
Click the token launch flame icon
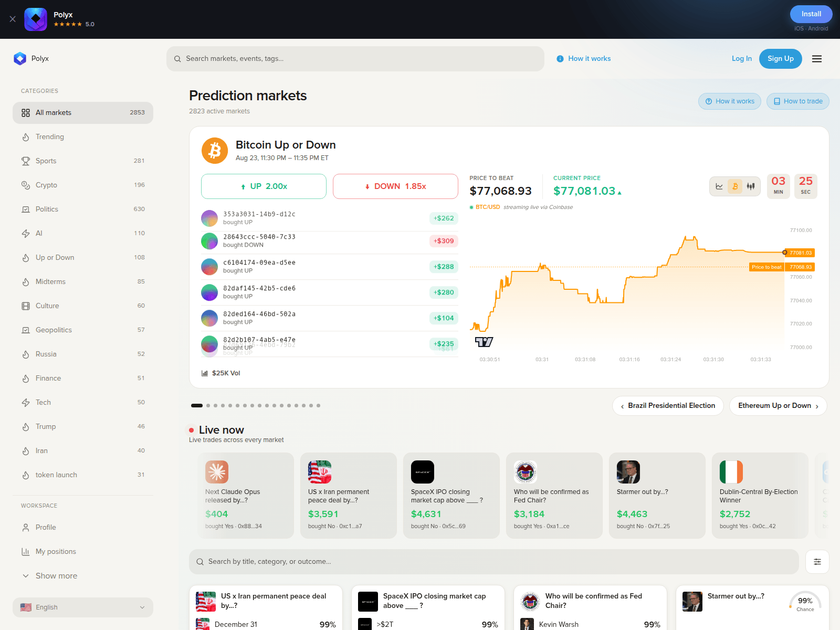pos(26,475)
